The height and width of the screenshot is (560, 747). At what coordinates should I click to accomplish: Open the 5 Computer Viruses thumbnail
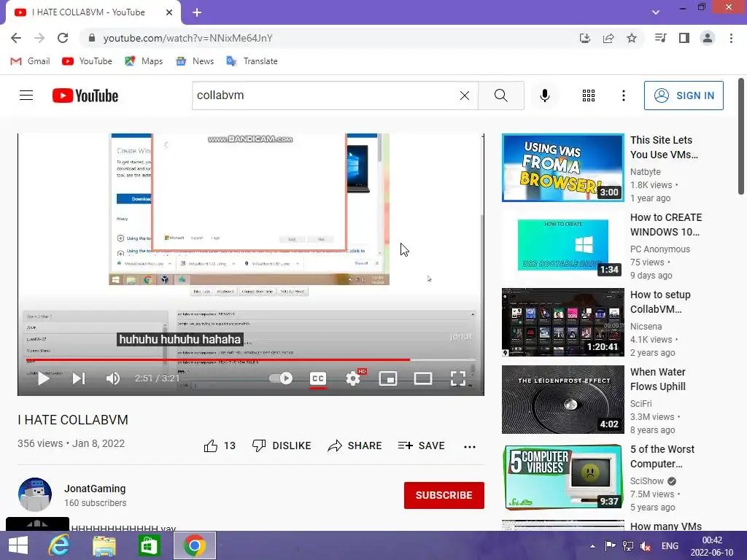point(563,477)
